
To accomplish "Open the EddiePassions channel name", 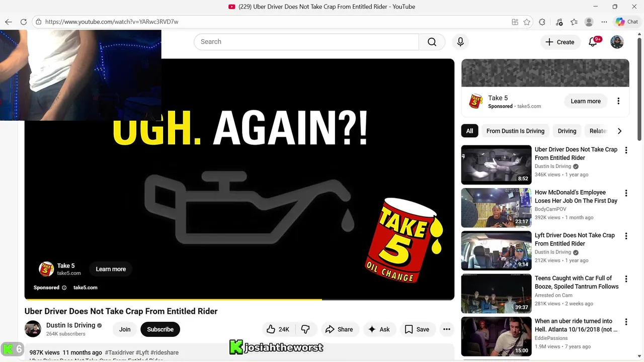I will point(551,338).
